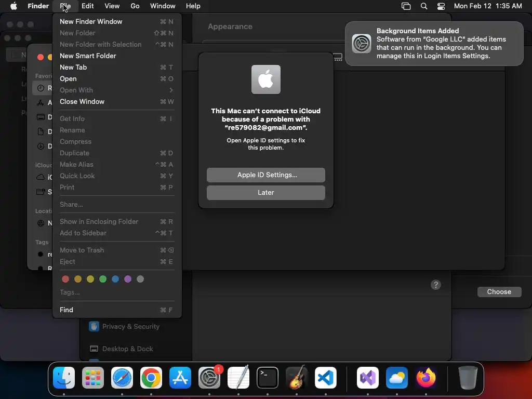Open Visual Studio from the Dock
This screenshot has width=532, height=399.
[368, 378]
